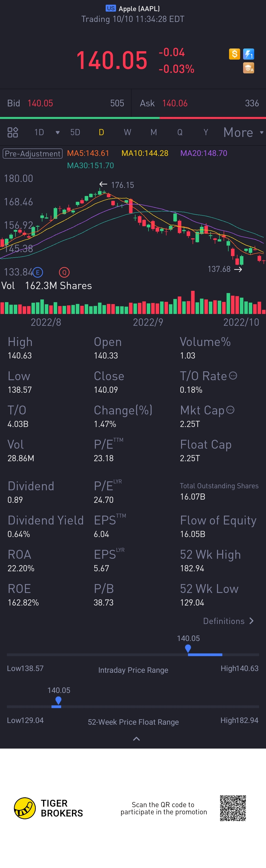The image size is (266, 868).
Task: Tap the Ask price 140.06
Action: [175, 103]
